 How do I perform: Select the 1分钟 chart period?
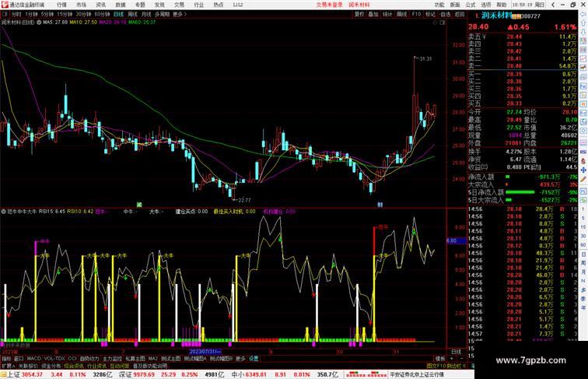tap(31, 14)
